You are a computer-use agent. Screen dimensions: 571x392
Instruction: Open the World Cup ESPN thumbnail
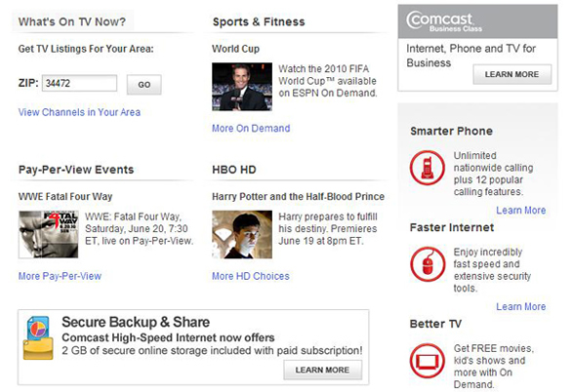242,87
